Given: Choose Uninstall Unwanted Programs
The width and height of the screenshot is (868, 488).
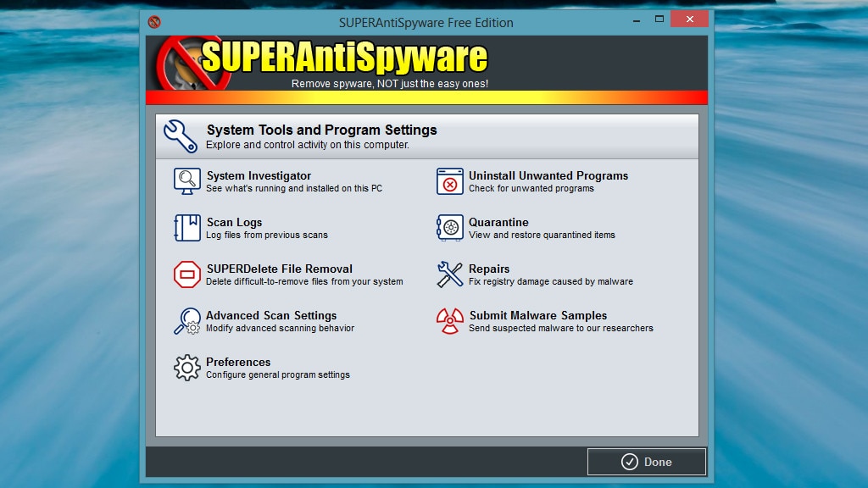Looking at the screenshot, I should point(548,175).
